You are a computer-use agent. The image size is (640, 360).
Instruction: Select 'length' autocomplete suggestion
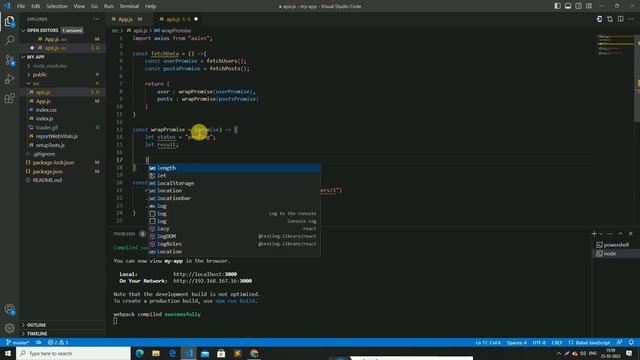coord(234,168)
